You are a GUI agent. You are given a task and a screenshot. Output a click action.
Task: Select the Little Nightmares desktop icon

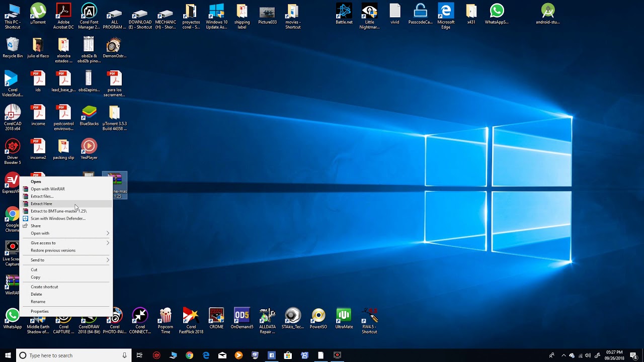tap(369, 17)
